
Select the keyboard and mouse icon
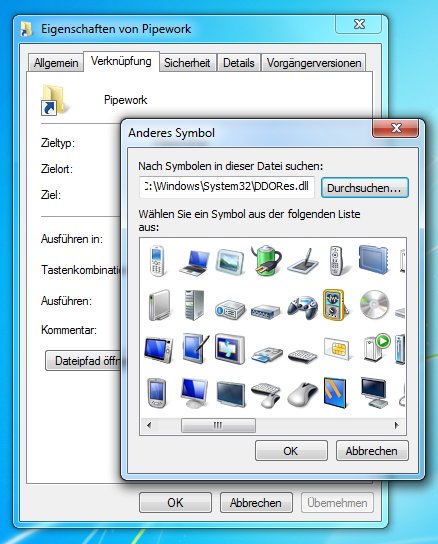point(266,395)
